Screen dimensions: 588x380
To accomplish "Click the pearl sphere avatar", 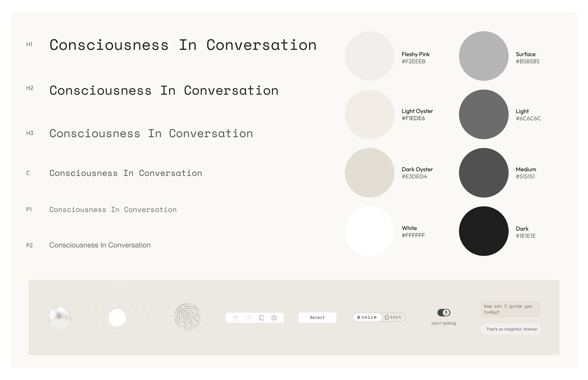I will tap(59, 318).
